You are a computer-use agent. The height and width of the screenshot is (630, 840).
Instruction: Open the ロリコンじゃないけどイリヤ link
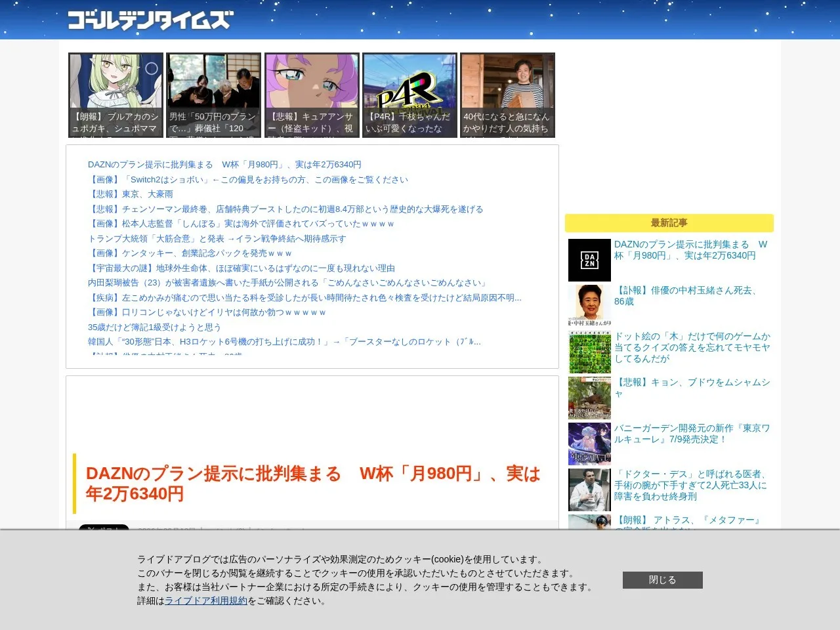click(207, 312)
